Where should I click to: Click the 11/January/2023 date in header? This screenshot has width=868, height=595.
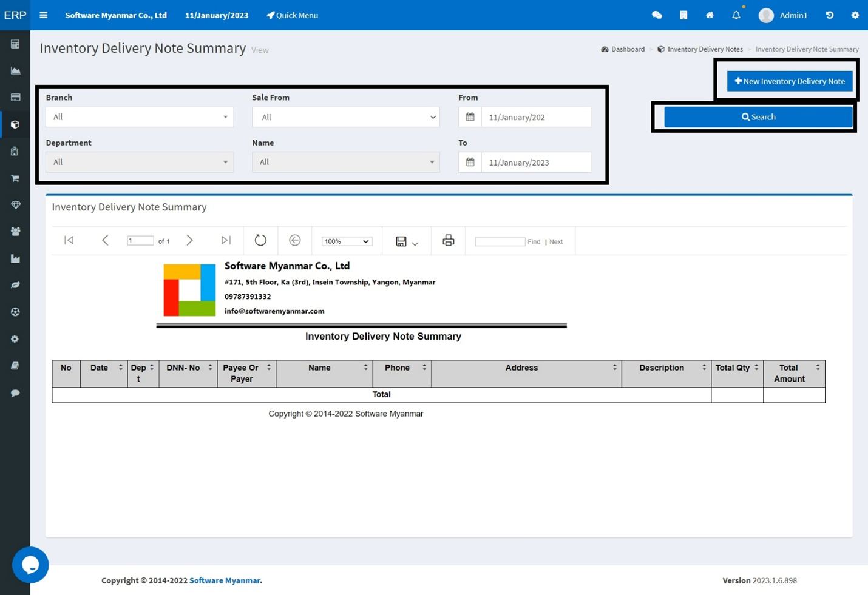click(x=217, y=15)
